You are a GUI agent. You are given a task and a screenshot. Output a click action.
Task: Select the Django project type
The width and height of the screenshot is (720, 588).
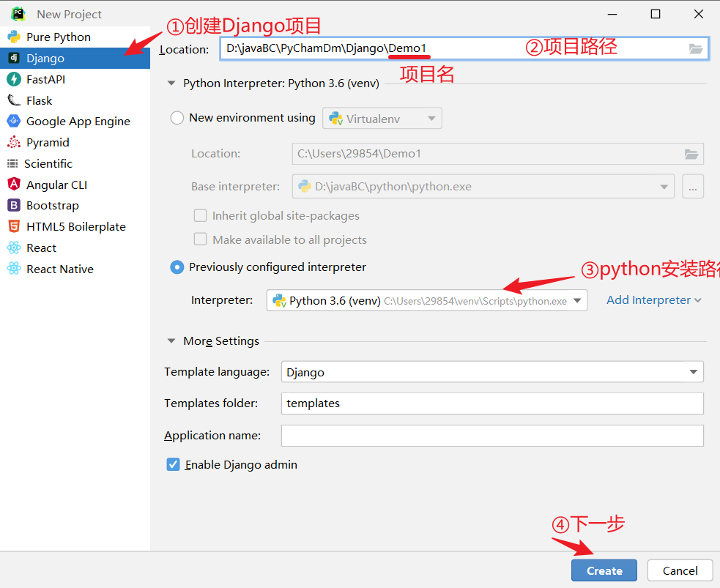coord(44,58)
